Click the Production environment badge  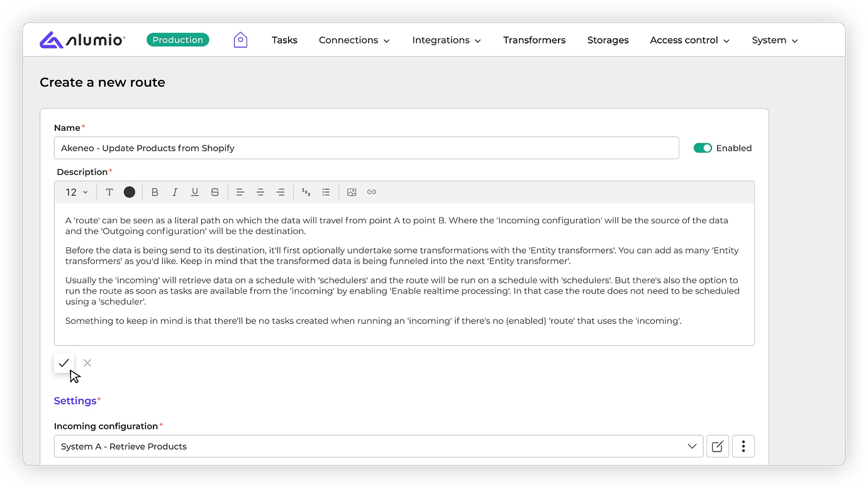(x=178, y=40)
